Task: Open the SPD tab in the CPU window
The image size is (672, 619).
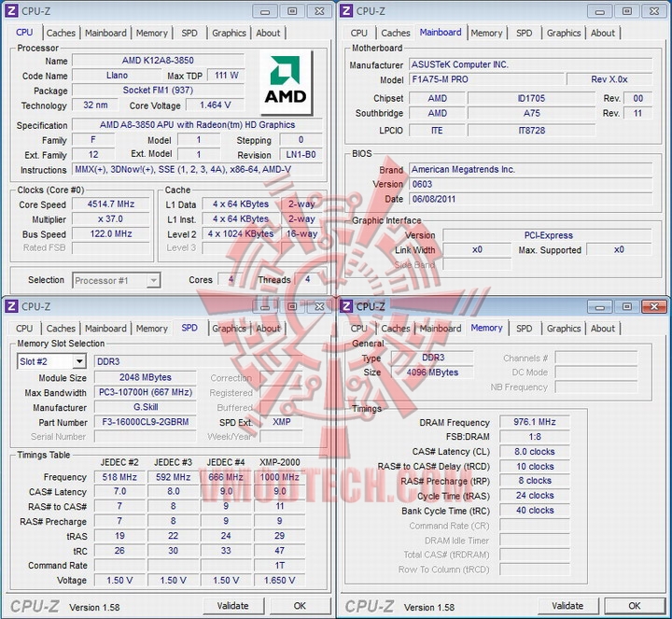Action: click(189, 33)
